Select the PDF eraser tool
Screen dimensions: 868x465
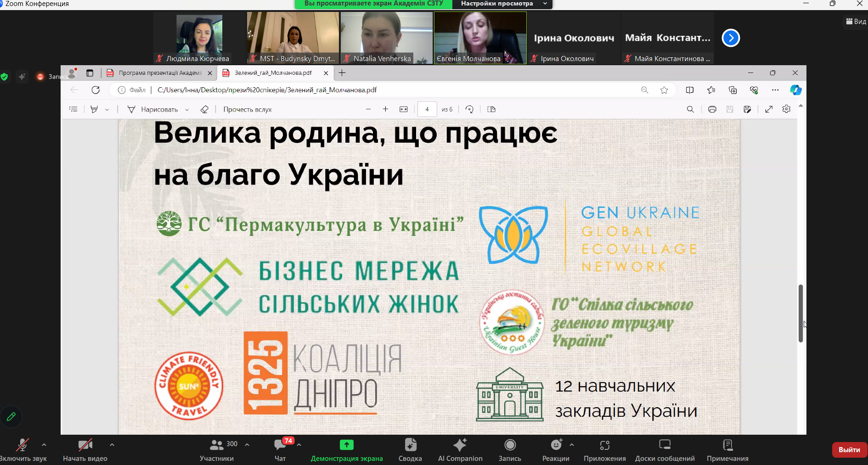204,109
